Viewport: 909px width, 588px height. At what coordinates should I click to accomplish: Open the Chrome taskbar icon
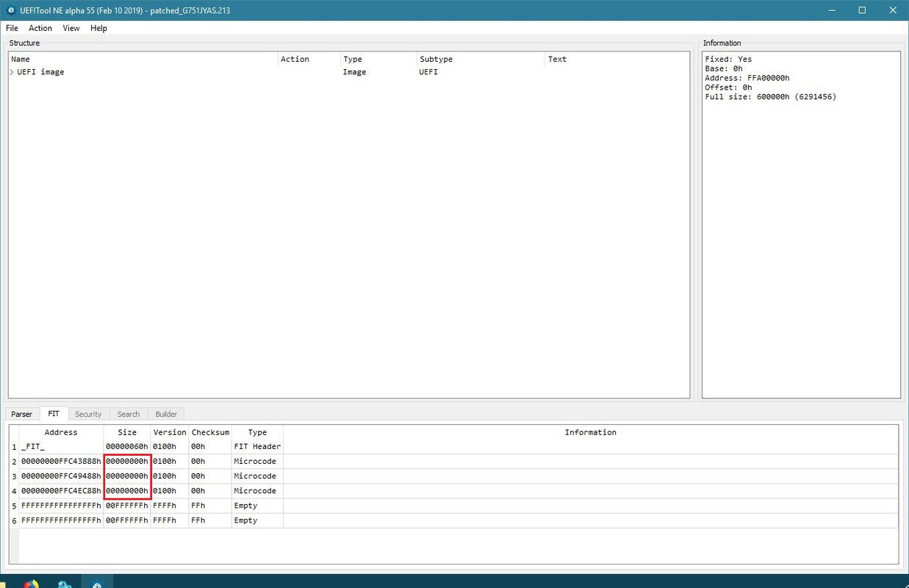click(31, 584)
